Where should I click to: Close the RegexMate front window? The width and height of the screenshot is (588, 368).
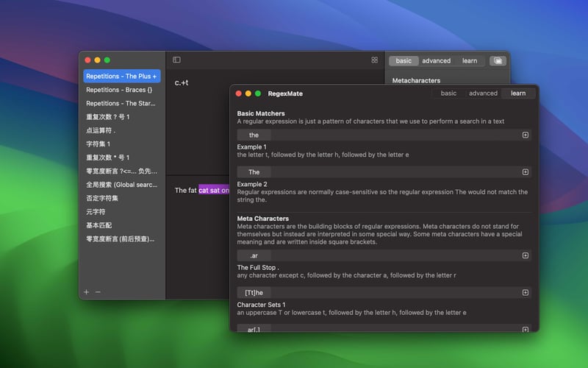point(238,93)
